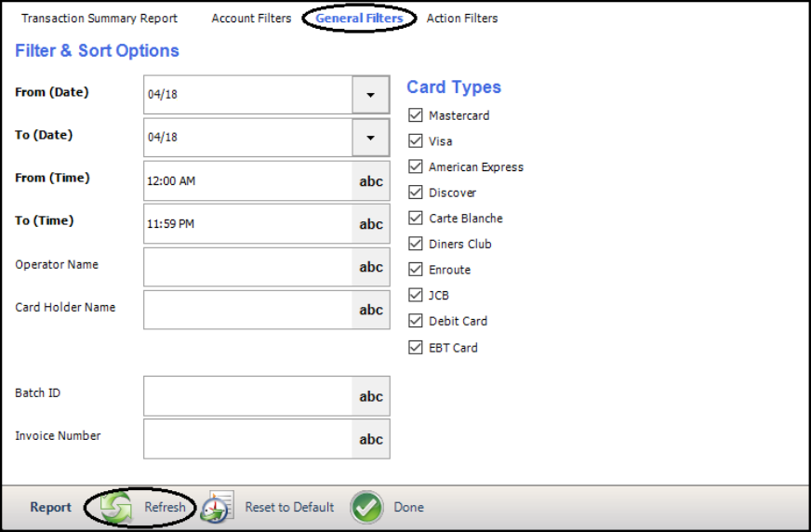
Task: Click the Done button label
Action: click(409, 507)
